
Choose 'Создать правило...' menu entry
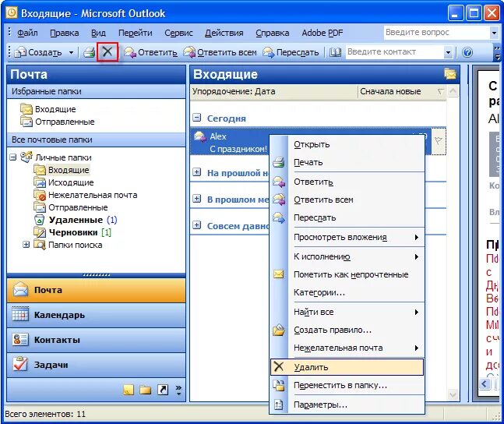coord(347,330)
